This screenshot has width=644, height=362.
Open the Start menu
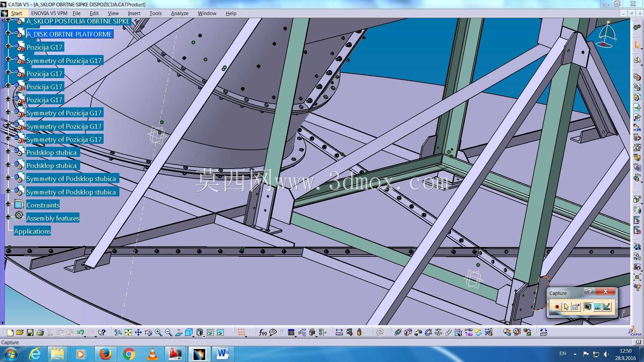click(16, 13)
